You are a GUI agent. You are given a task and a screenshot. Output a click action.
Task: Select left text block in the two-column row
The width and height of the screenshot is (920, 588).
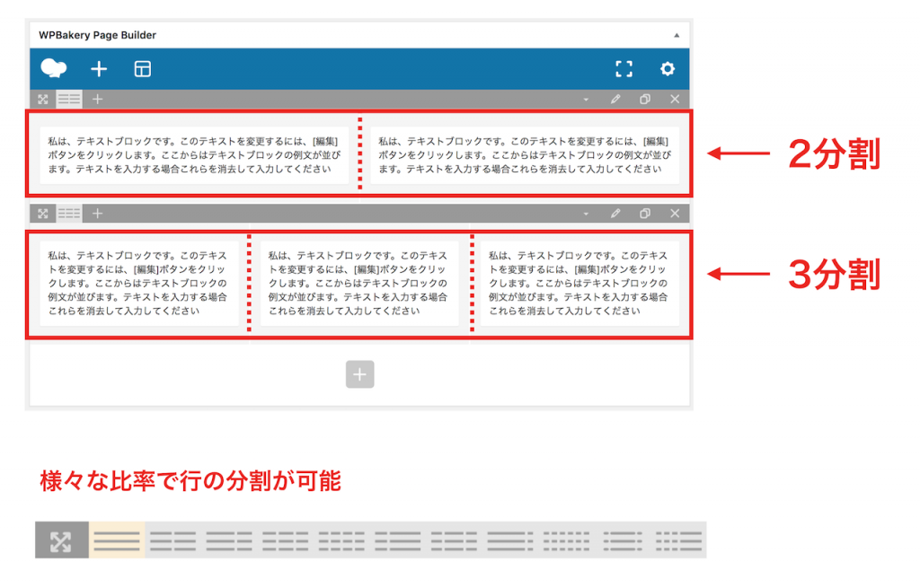pos(194,155)
